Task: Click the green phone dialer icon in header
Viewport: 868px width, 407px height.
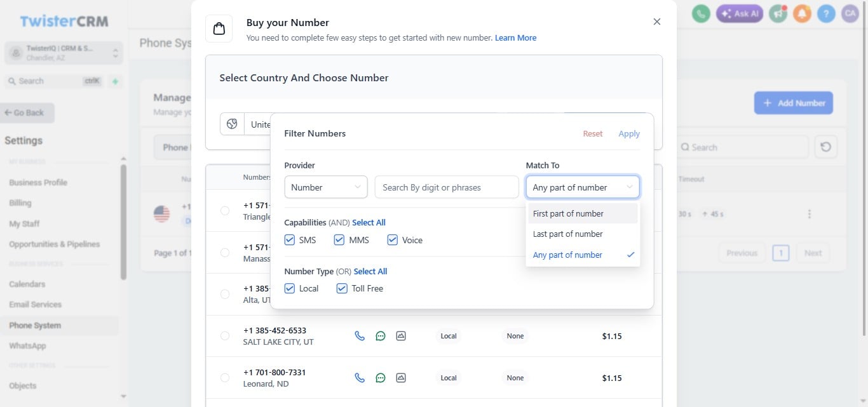Action: [x=701, y=13]
